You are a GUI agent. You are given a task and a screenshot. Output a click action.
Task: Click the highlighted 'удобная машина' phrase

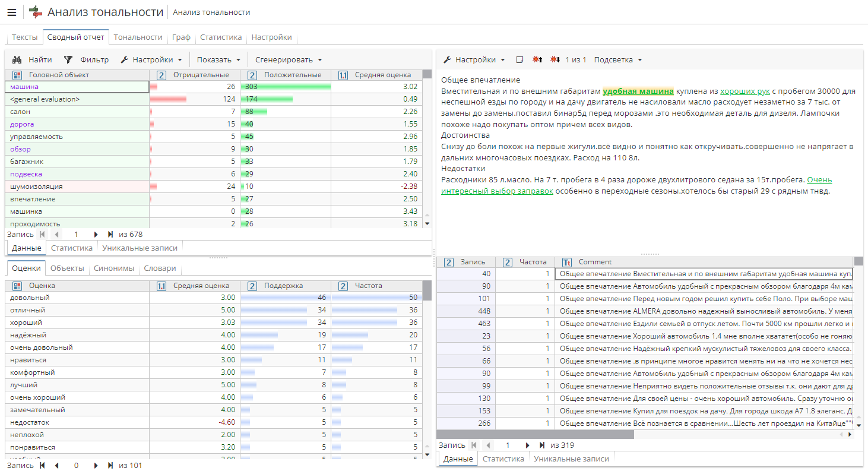point(638,91)
